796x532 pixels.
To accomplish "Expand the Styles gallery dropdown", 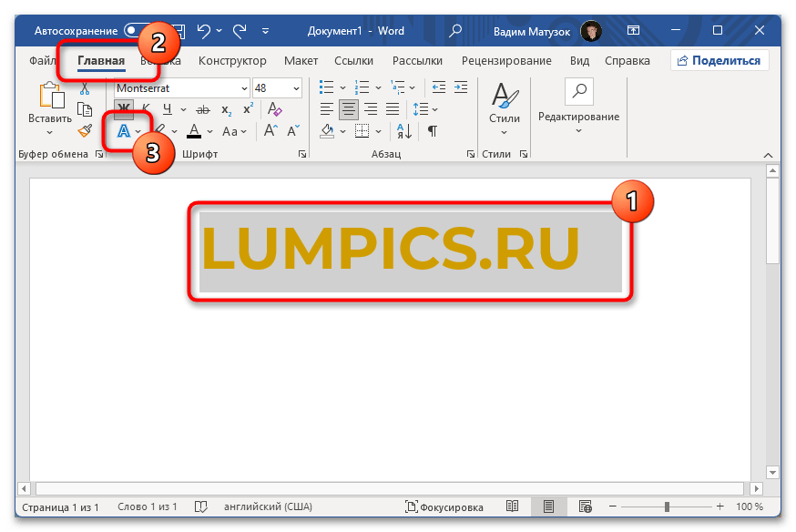I will (x=504, y=133).
